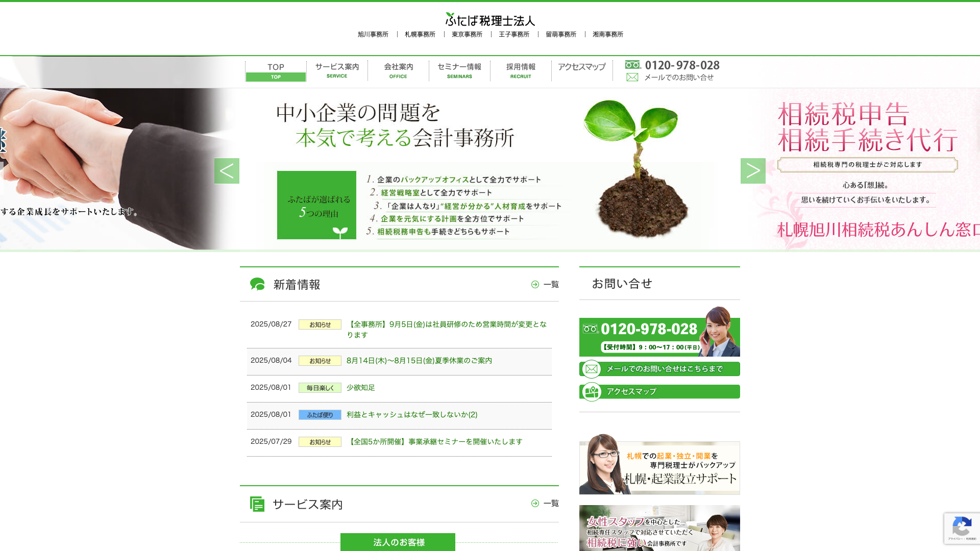Open the 夏季休業のご案内 news article
Viewport: 980px width, 551px height.
pos(419,361)
